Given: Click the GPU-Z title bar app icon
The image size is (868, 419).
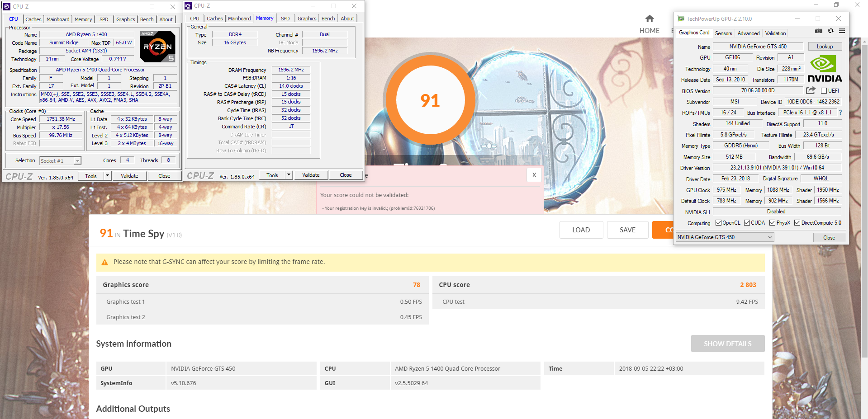Looking at the screenshot, I should [681, 19].
